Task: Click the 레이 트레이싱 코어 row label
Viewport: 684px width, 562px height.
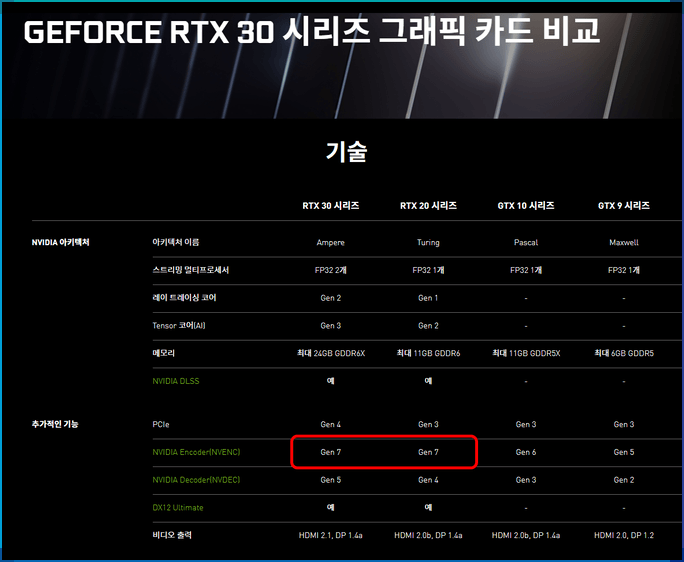Action: pyautogui.click(x=184, y=298)
